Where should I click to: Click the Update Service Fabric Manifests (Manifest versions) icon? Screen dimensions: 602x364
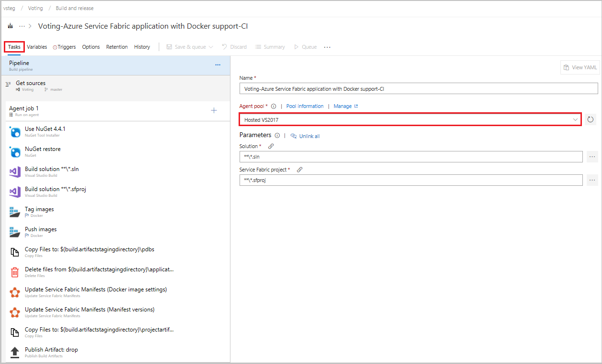(x=15, y=312)
